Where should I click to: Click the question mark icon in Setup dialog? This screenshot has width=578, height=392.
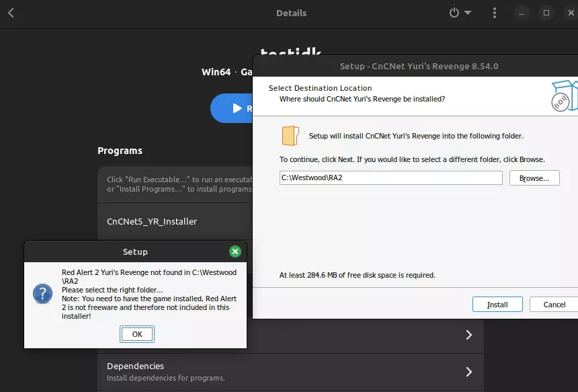pos(43,294)
